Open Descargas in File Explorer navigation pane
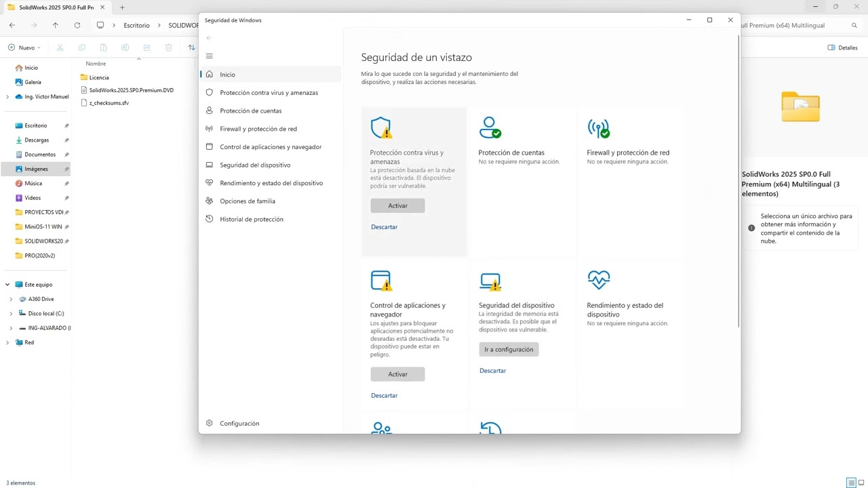Image resolution: width=868 pixels, height=488 pixels. click(37, 140)
